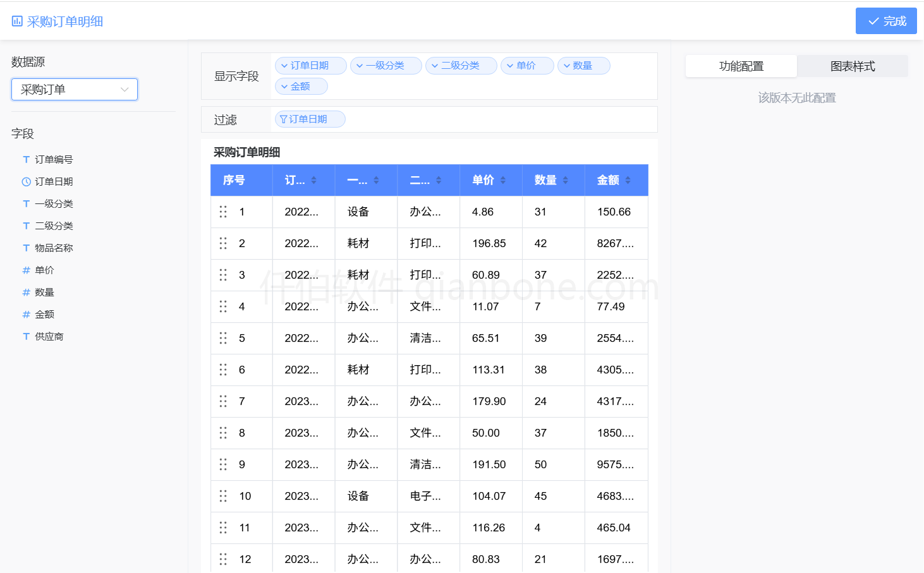Screen dimensions: 924x573
Task: Switch to the 功能配置 tab
Action: [x=741, y=66]
